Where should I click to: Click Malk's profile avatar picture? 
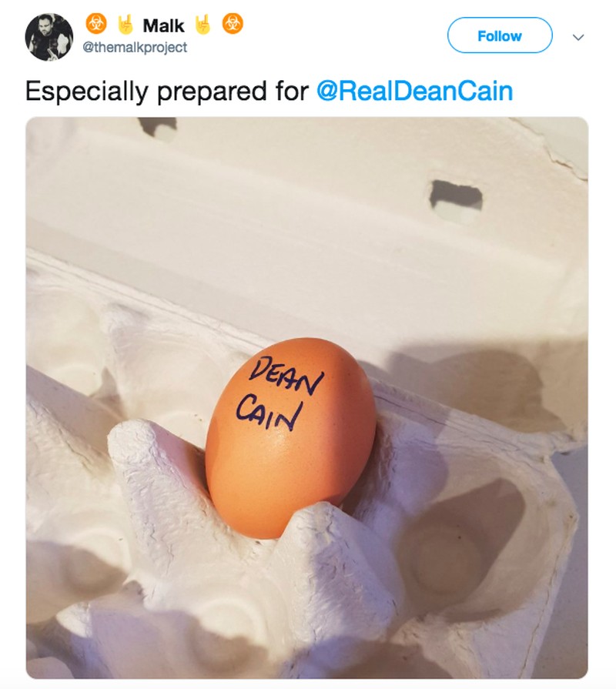tap(49, 36)
